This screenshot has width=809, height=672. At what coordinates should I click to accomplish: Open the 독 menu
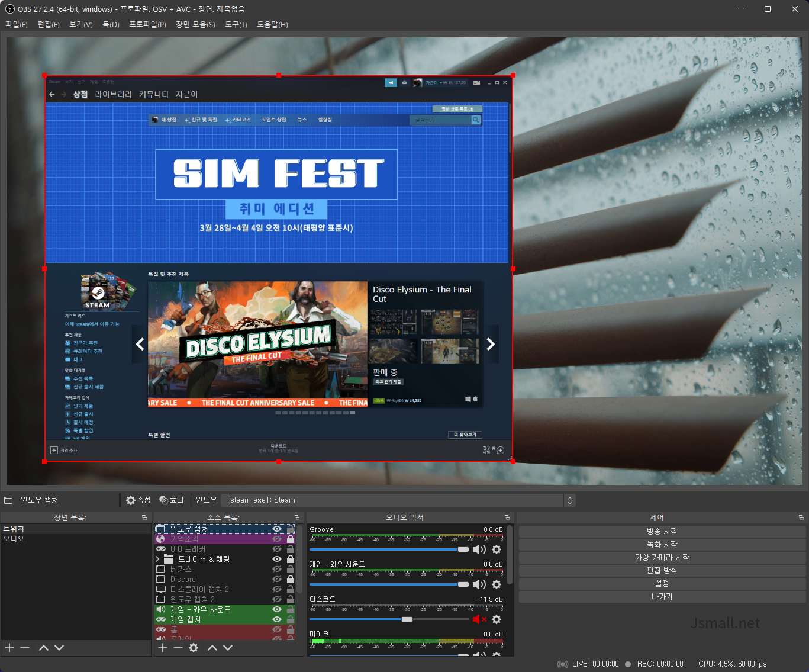111,24
